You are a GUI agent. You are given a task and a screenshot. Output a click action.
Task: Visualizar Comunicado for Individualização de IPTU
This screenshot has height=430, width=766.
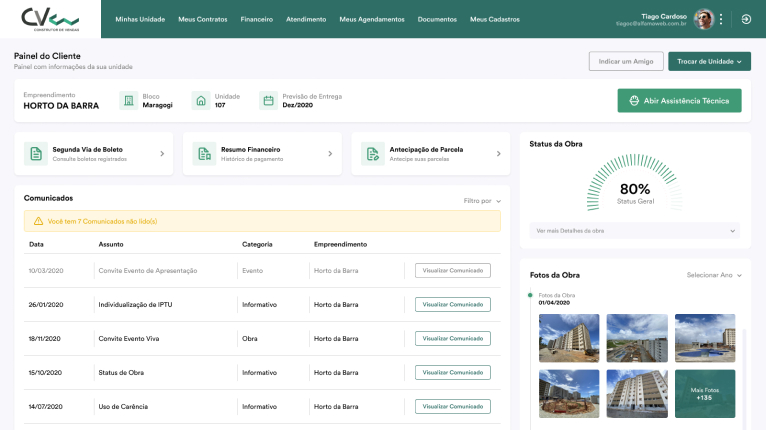pos(452,304)
